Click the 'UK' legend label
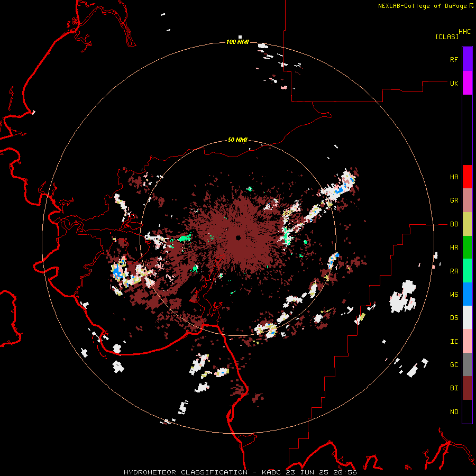This screenshot has width=476, height=476. (x=454, y=83)
